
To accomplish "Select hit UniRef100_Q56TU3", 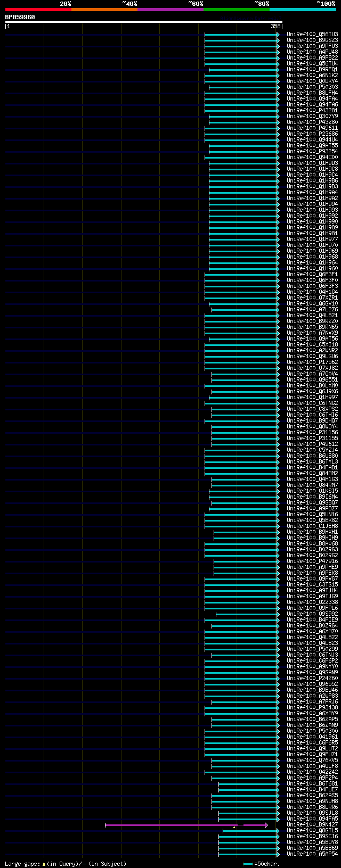I will [x=312, y=34].
